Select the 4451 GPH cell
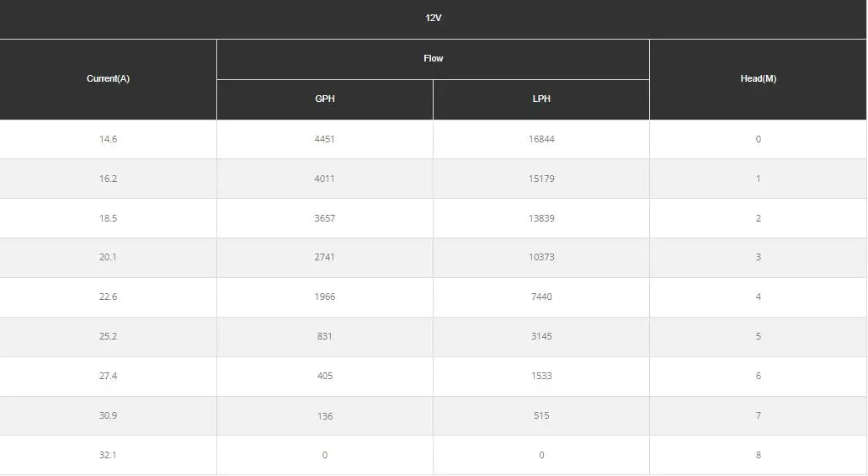 tap(324, 139)
